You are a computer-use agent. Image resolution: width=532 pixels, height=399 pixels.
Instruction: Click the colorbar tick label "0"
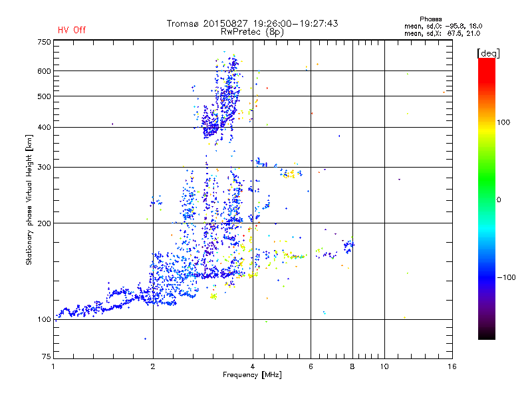tap(499, 199)
